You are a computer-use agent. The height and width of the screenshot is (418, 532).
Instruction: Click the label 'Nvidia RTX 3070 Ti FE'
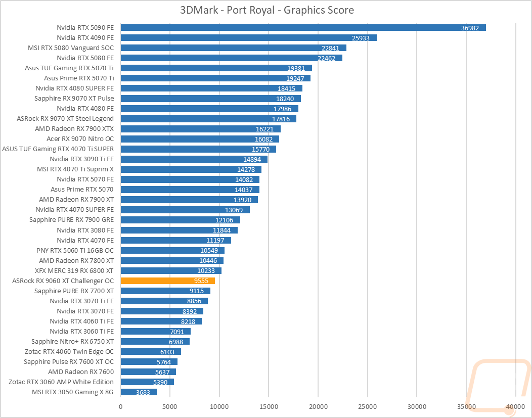[82, 301]
